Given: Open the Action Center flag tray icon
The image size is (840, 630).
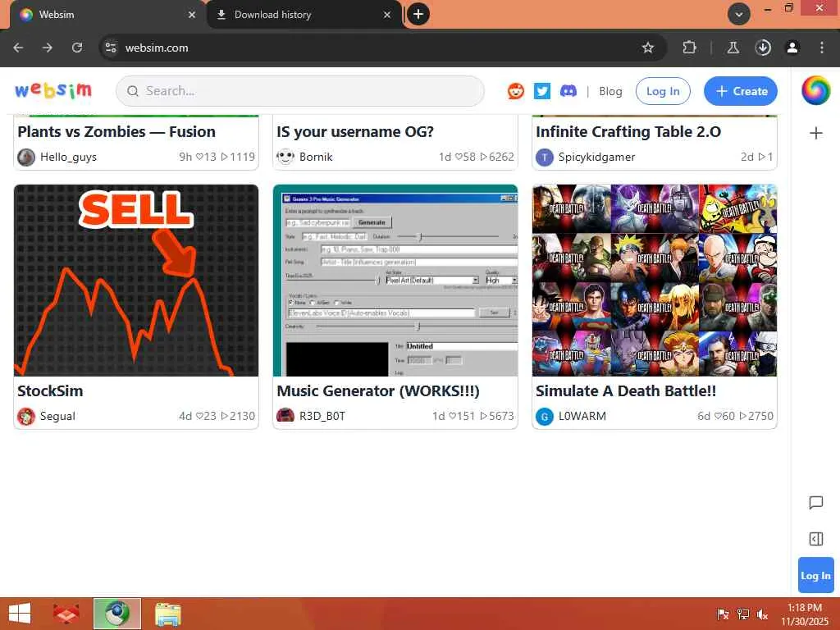Looking at the screenshot, I should tap(723, 614).
